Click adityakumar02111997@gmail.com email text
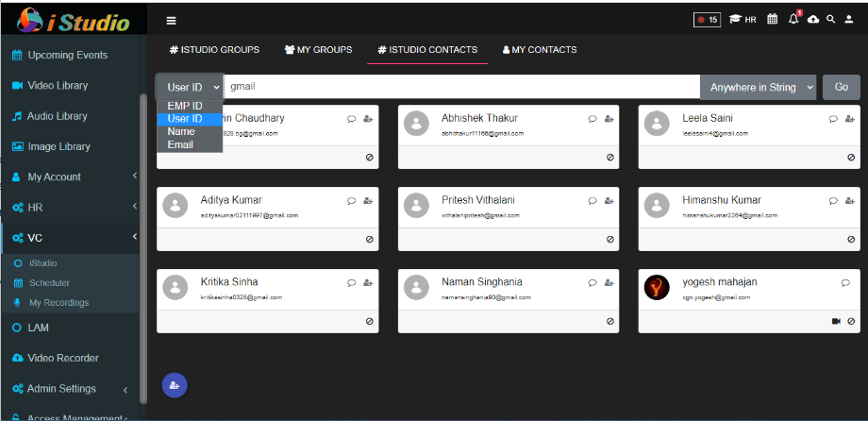 click(x=250, y=215)
